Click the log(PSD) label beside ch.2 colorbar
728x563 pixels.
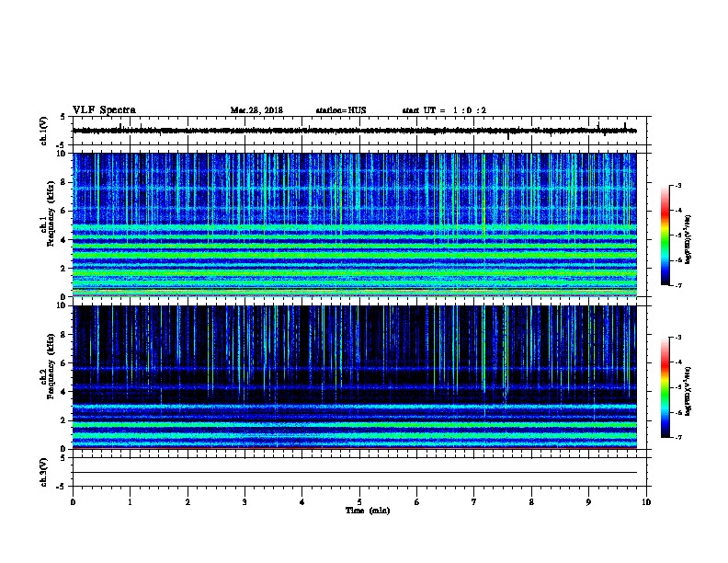coord(688,391)
